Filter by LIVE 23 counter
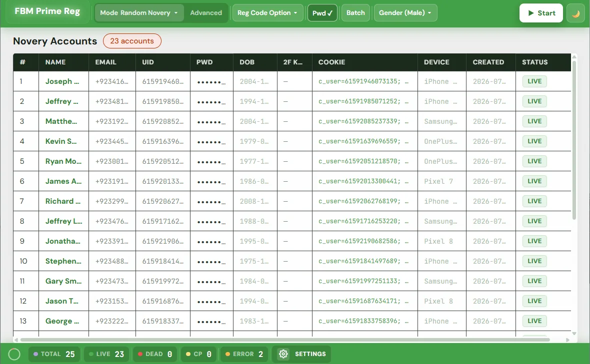590x364 pixels. (106, 354)
